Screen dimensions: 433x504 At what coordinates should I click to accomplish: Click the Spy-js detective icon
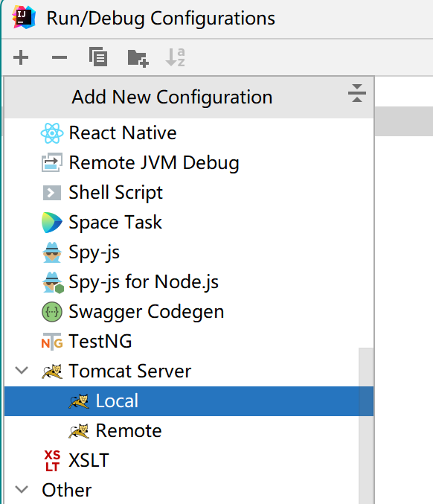point(52,252)
